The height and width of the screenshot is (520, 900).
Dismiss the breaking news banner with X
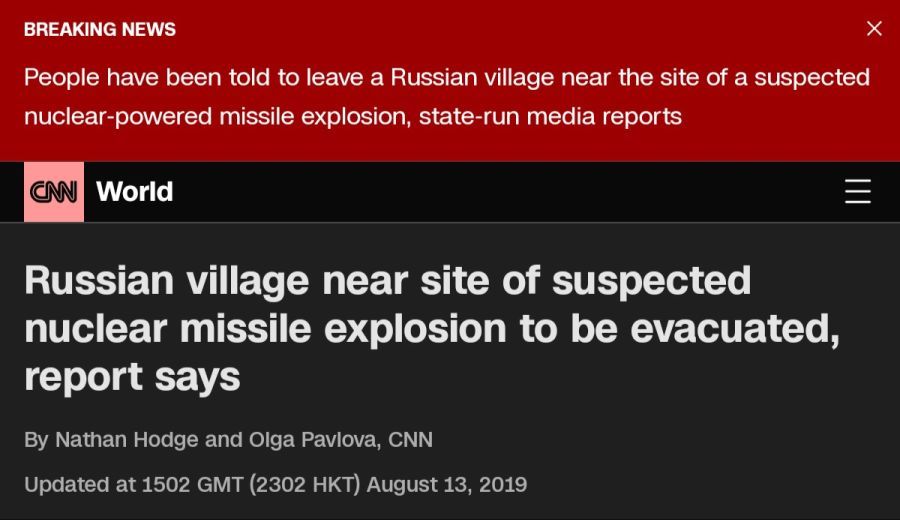point(874,28)
